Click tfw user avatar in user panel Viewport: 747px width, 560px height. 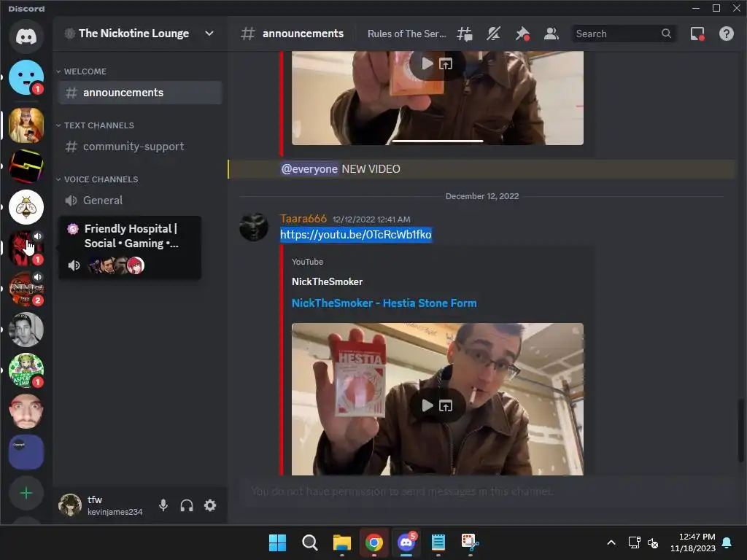pos(70,505)
